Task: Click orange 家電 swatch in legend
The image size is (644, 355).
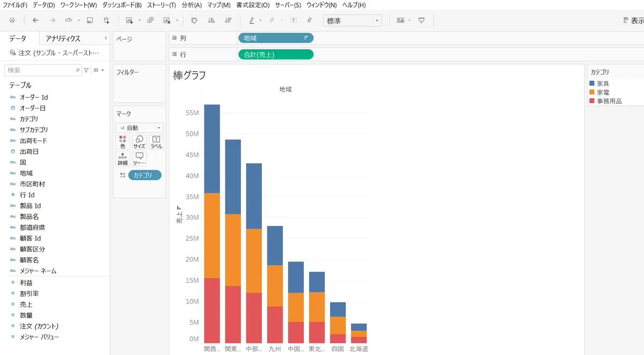Action: pyautogui.click(x=592, y=92)
